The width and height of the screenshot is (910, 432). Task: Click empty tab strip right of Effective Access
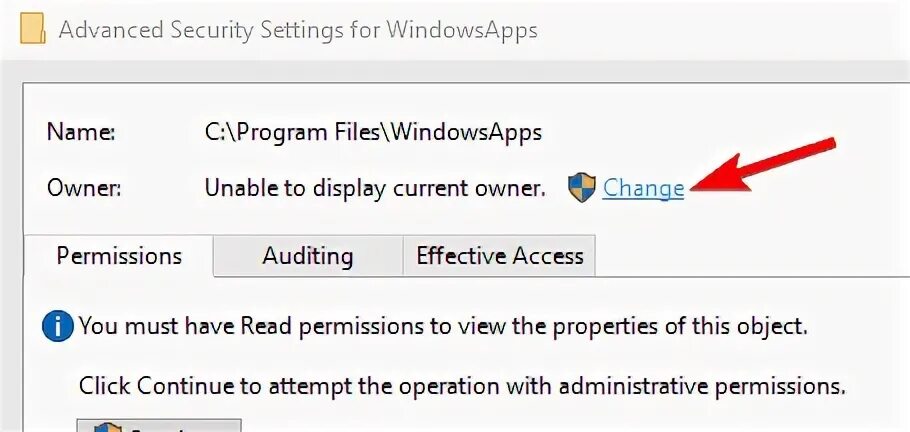tap(750, 256)
